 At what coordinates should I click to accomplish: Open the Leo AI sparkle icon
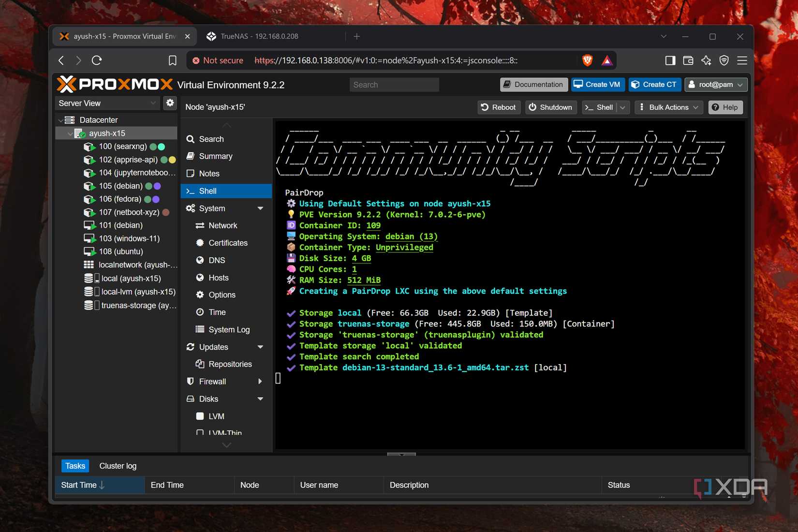pyautogui.click(x=706, y=60)
